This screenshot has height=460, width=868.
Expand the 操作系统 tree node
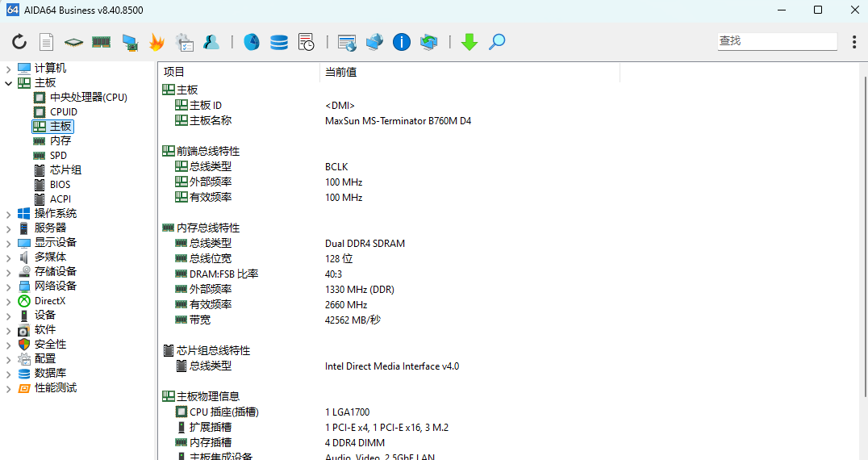pyautogui.click(x=8, y=214)
